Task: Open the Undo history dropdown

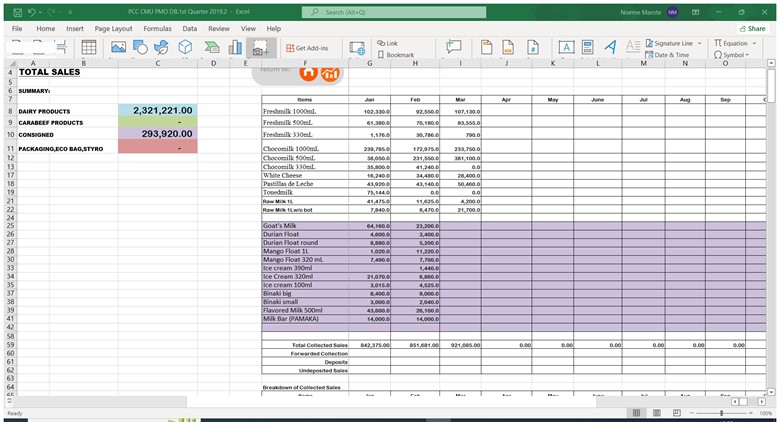Action: click(x=40, y=12)
